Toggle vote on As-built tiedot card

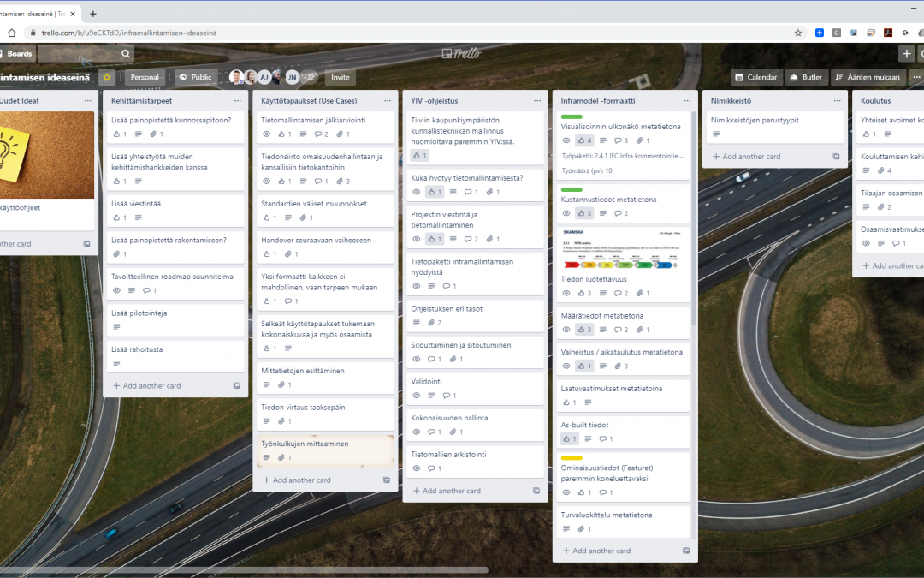pos(569,438)
